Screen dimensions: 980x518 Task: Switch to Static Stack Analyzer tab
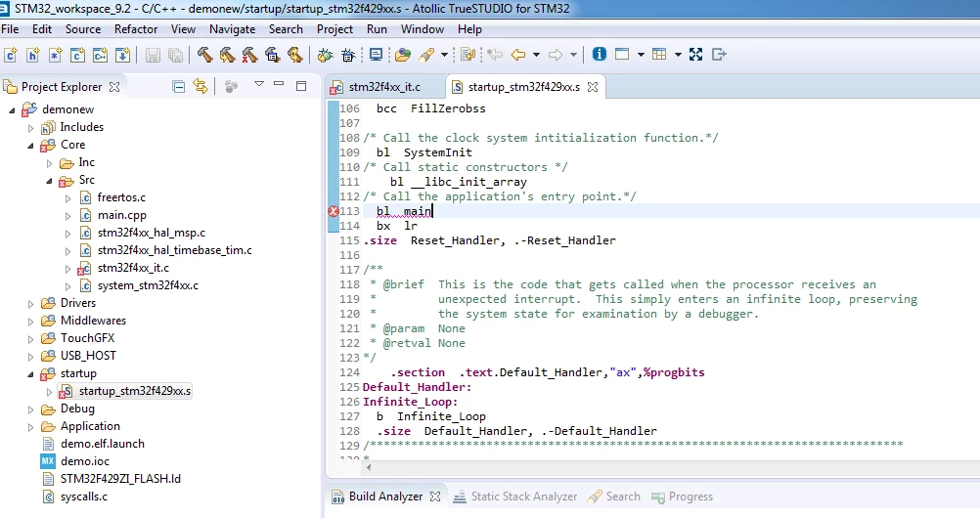[515, 496]
